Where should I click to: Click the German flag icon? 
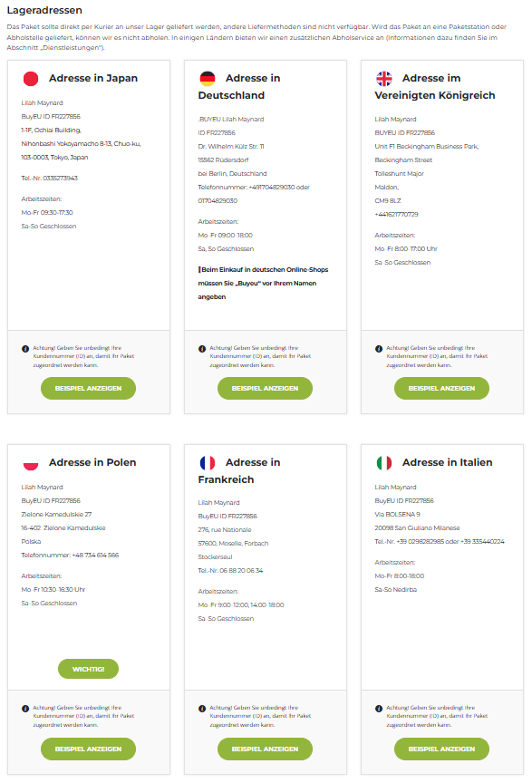(x=208, y=79)
